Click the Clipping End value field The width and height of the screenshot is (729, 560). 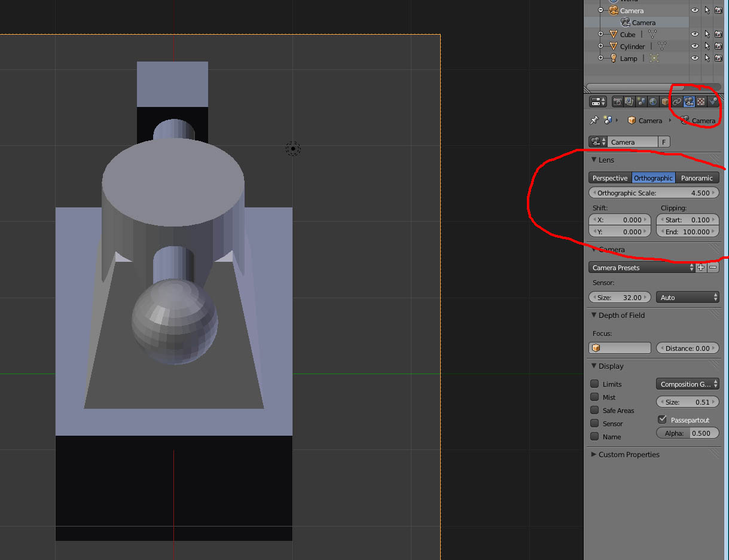pyautogui.click(x=688, y=232)
